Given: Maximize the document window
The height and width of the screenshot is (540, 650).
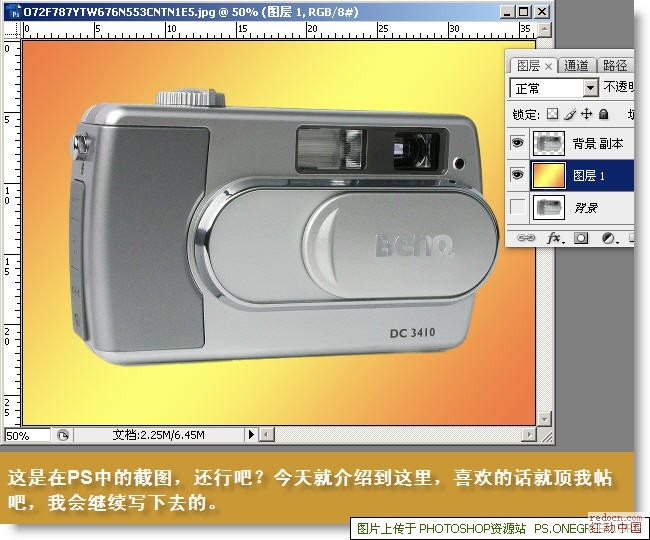Looking at the screenshot, I should coord(524,12).
